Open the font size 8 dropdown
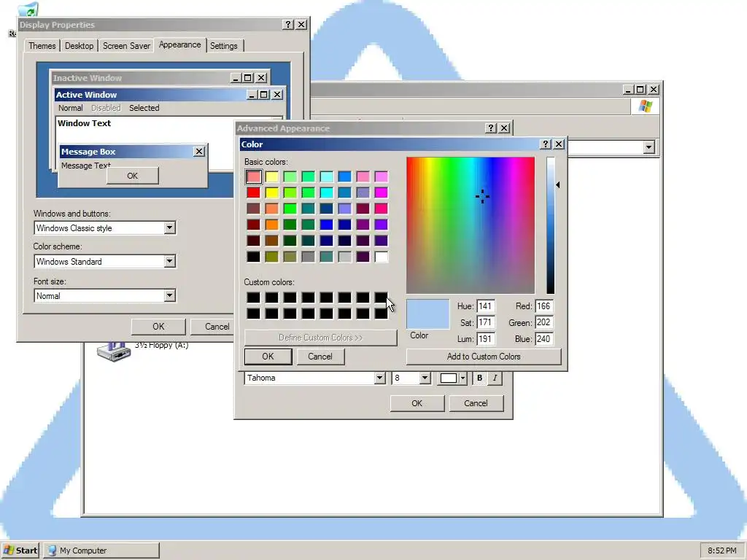 pyautogui.click(x=425, y=378)
